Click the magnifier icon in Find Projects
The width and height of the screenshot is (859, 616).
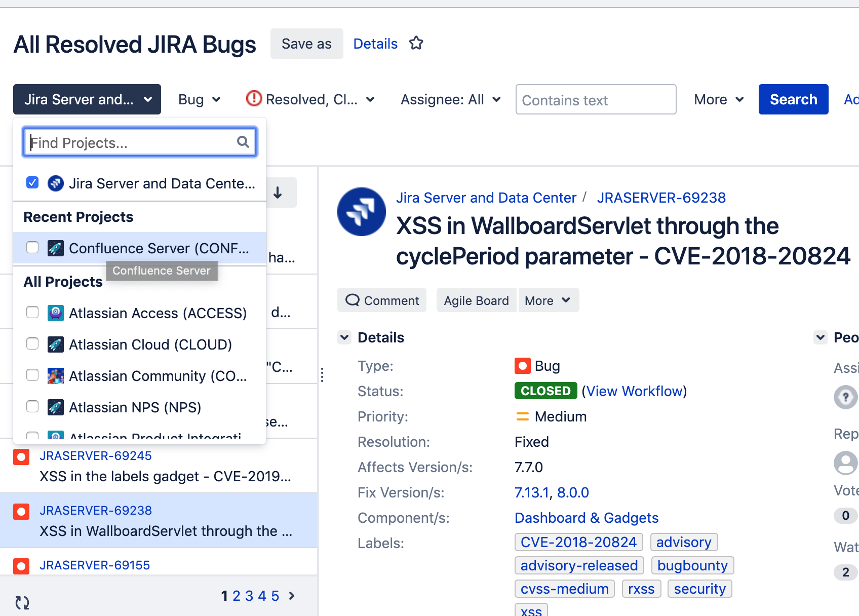point(243,142)
